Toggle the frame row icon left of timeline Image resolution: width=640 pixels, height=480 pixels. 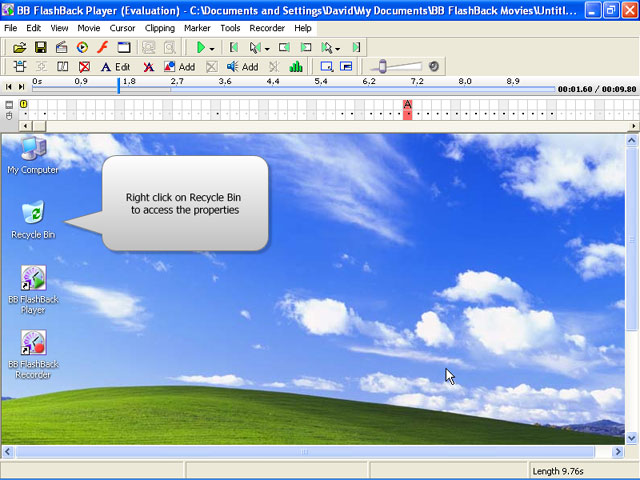(x=9, y=104)
